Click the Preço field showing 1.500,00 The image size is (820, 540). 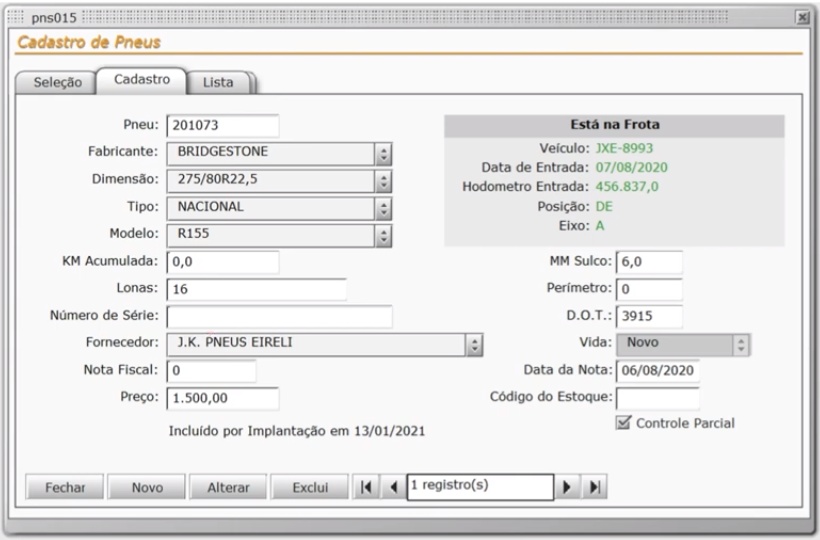pyautogui.click(x=223, y=398)
